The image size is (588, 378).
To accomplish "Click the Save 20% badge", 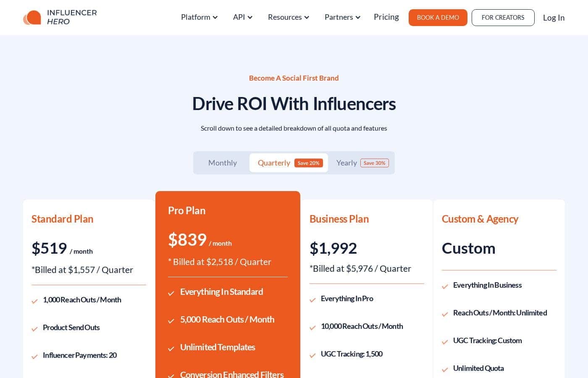I will point(309,163).
